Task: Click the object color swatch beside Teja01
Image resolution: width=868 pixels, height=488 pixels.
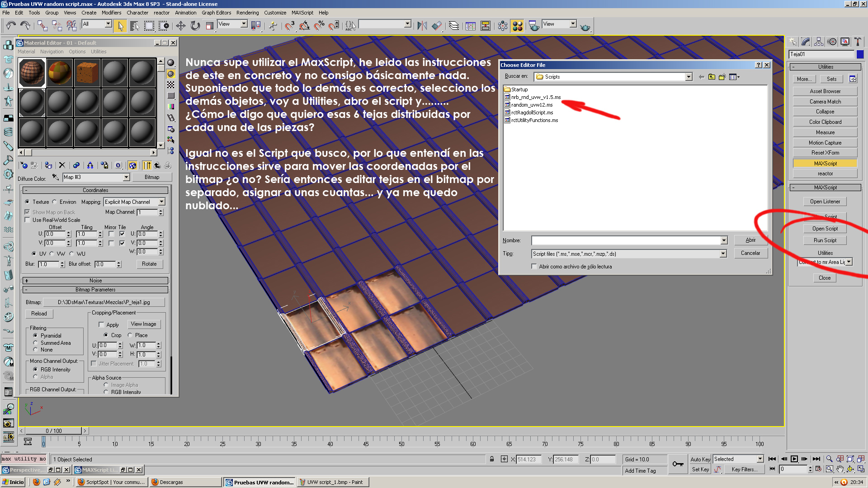Action: click(860, 54)
